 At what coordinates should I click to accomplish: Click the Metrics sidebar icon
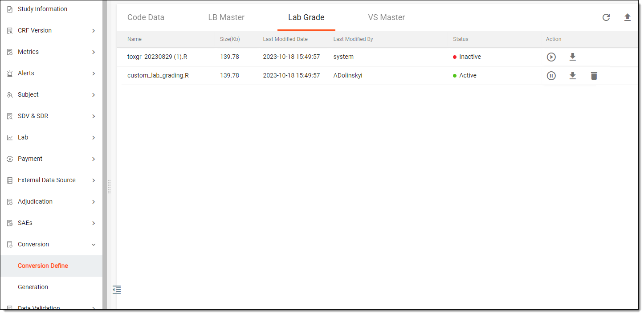tap(10, 52)
